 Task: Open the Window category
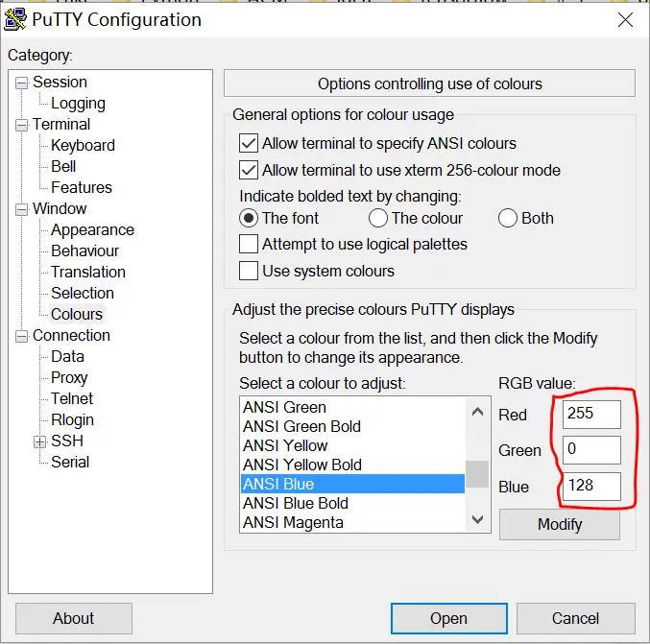(60, 209)
